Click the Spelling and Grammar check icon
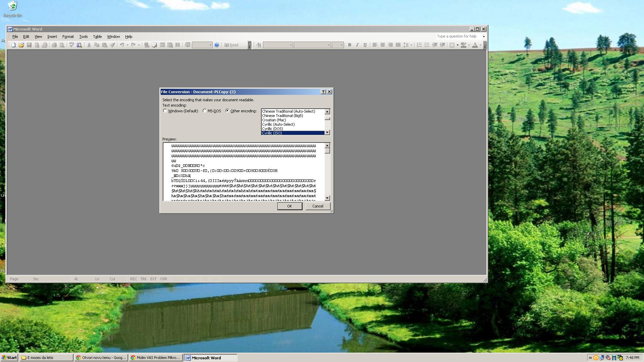644x362 pixels. tap(71, 45)
